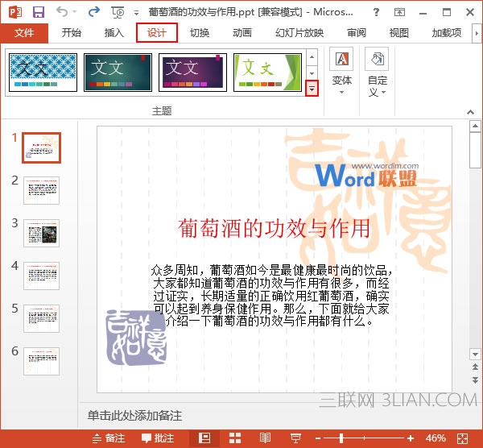Click the down arrow of the slide scrollbar
This screenshot has height=448, width=483.
point(475,355)
